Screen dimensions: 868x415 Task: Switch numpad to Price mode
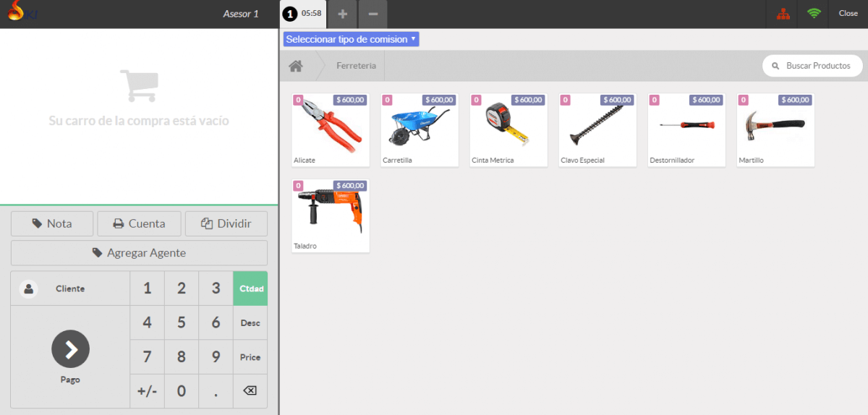point(250,357)
